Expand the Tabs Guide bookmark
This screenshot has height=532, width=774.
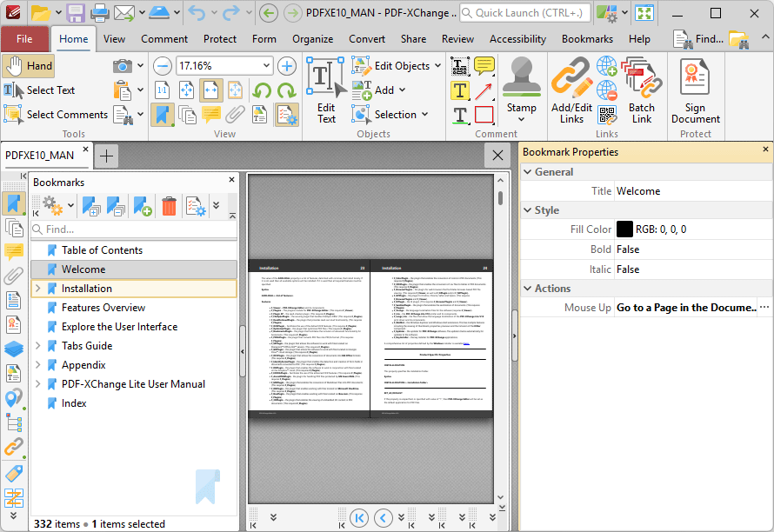tap(38, 346)
